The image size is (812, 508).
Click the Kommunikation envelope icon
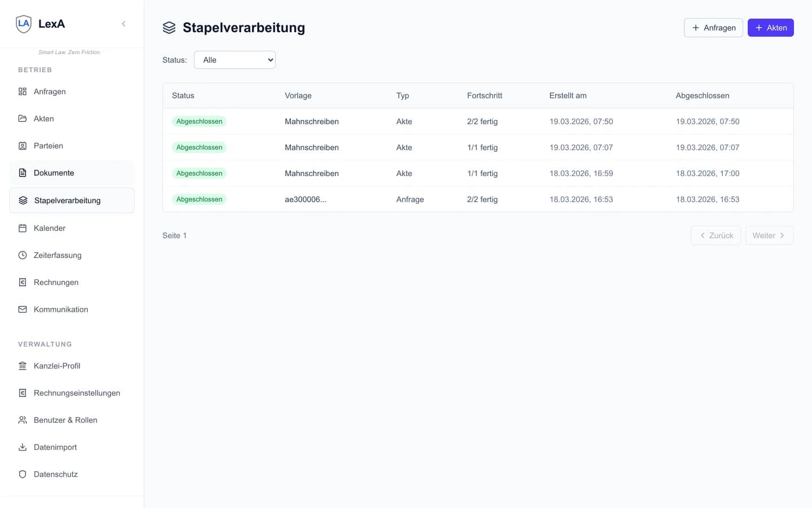click(x=22, y=309)
